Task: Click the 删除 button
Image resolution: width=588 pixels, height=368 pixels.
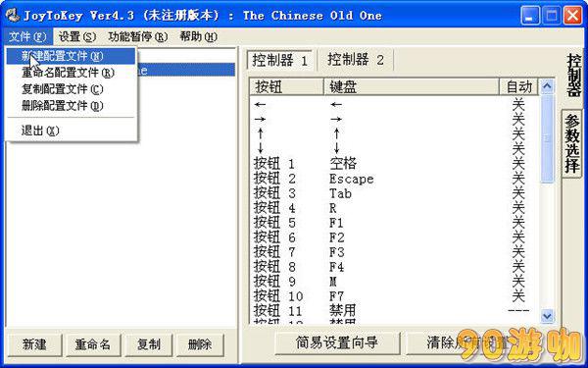Action: pyautogui.click(x=200, y=344)
